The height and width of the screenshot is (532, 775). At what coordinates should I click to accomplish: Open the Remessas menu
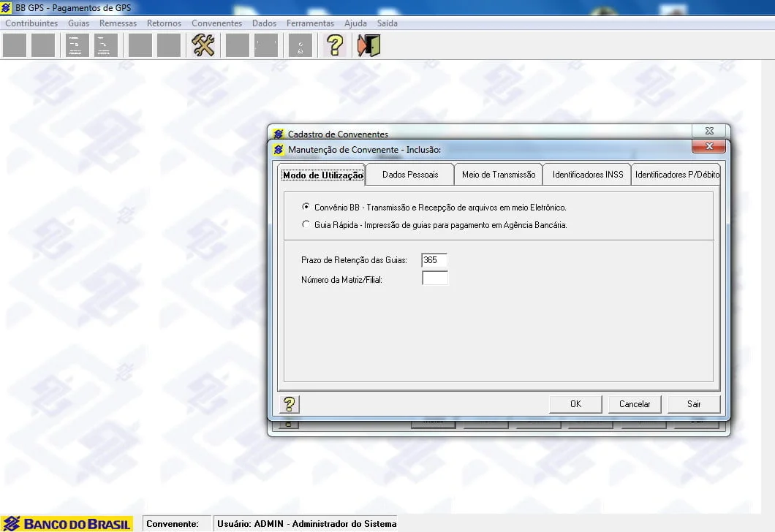118,23
